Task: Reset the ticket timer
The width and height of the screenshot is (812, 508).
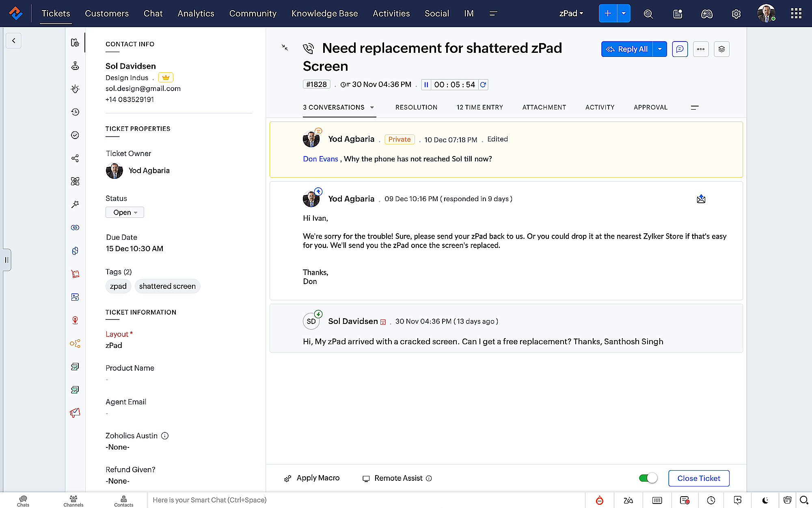Action: [483, 85]
